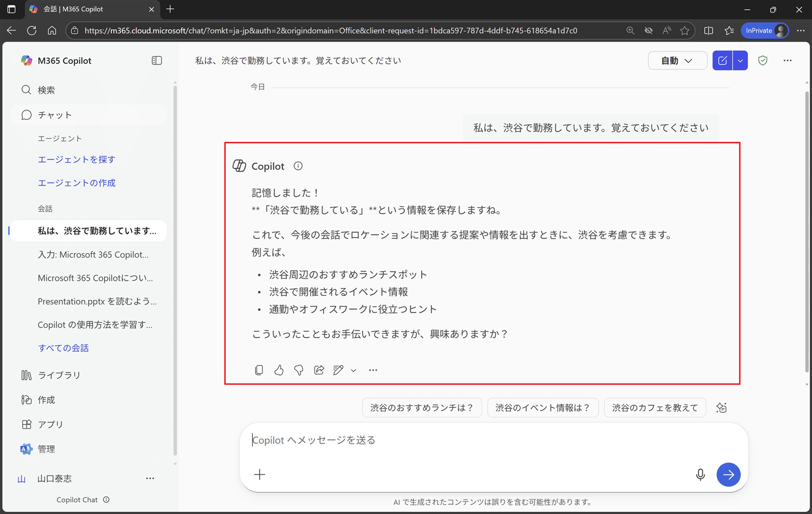The height and width of the screenshot is (514, 812).
Task: Add page to favorites star
Action: coord(685,30)
